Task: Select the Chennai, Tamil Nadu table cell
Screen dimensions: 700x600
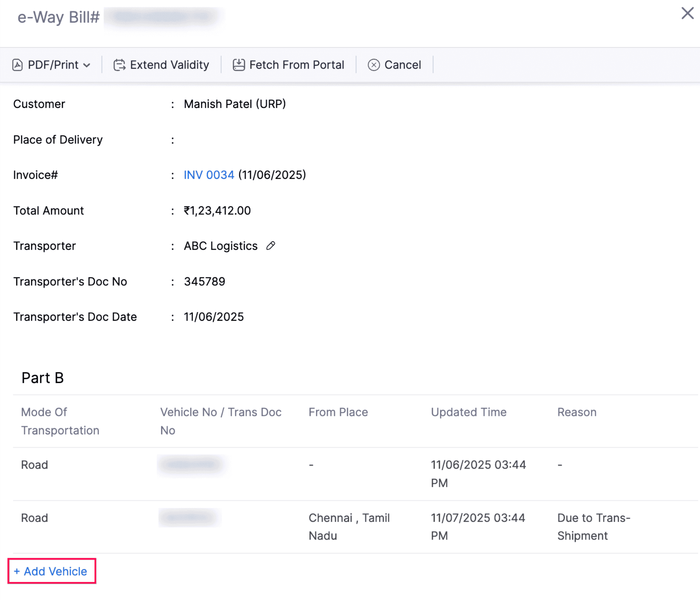Action: [348, 527]
